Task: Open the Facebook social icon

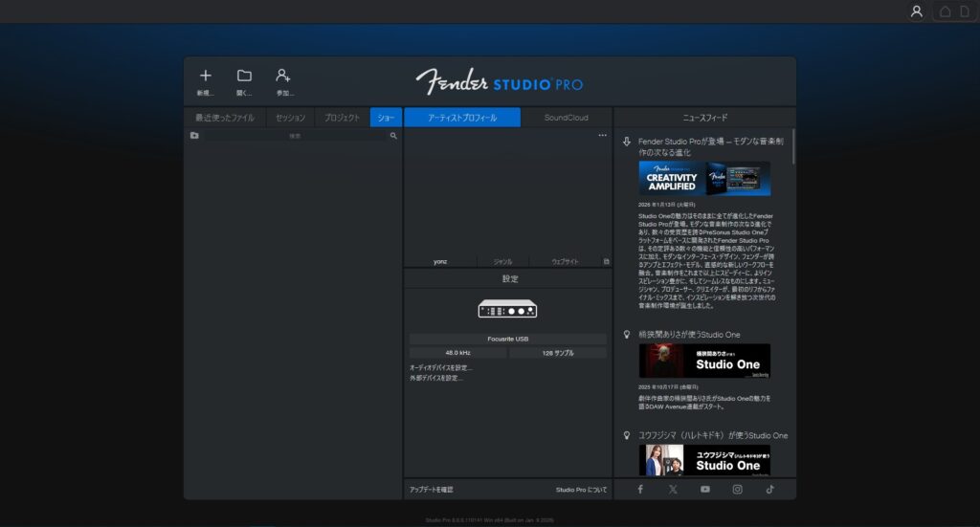Action: click(640, 489)
